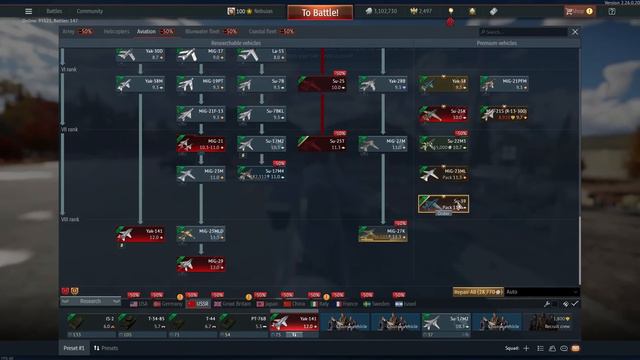Select the premium Su-22M3 aircraft
Screen dimensions: 640x360
(443, 144)
